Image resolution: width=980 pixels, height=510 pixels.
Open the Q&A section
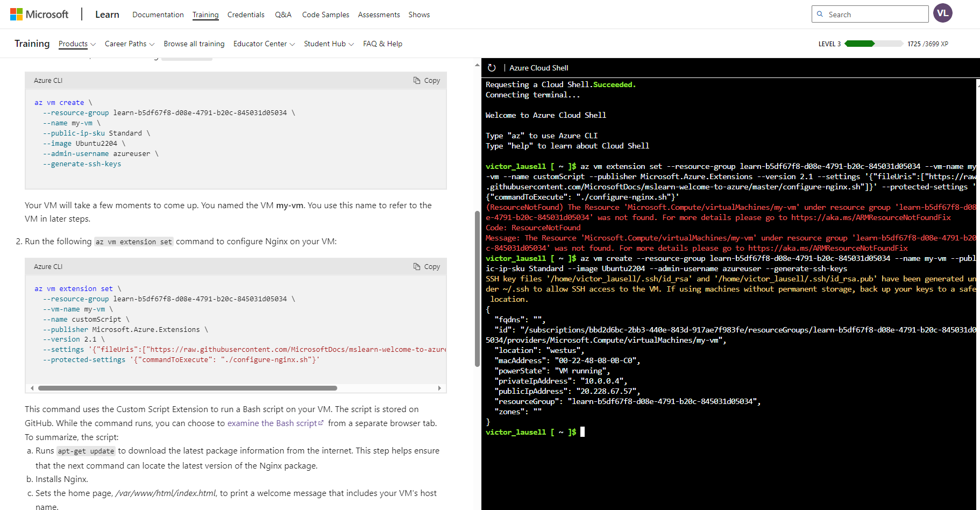[283, 15]
